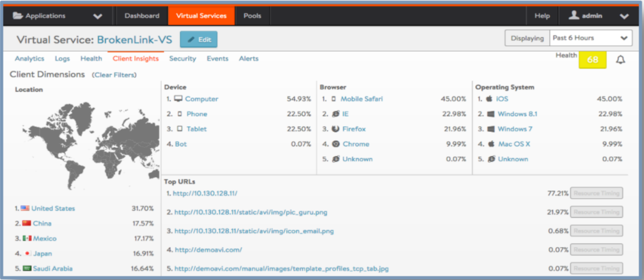Image resolution: width=644 pixels, height=280 pixels.
Task: Open the template_profiles_tcp_tab.jpg URL link
Action: (x=281, y=269)
